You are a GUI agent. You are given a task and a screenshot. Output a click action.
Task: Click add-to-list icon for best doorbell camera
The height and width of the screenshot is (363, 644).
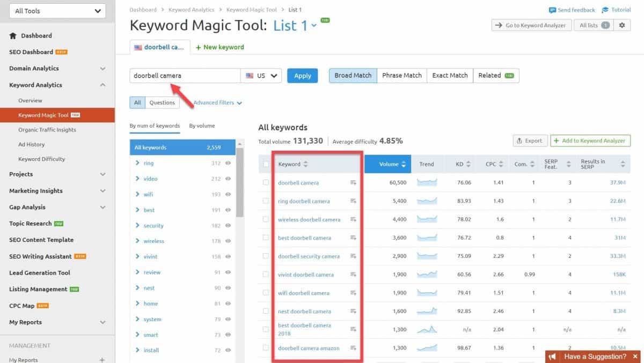(x=353, y=238)
